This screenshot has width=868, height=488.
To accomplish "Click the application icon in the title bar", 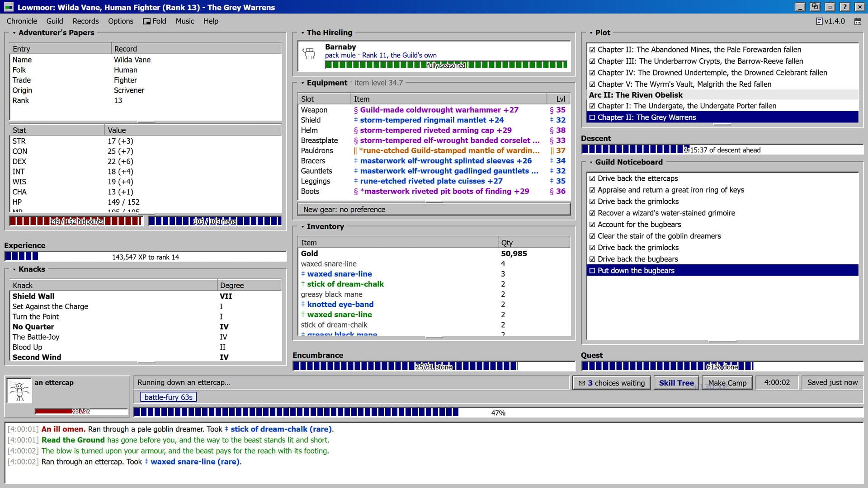I will click(x=9, y=7).
